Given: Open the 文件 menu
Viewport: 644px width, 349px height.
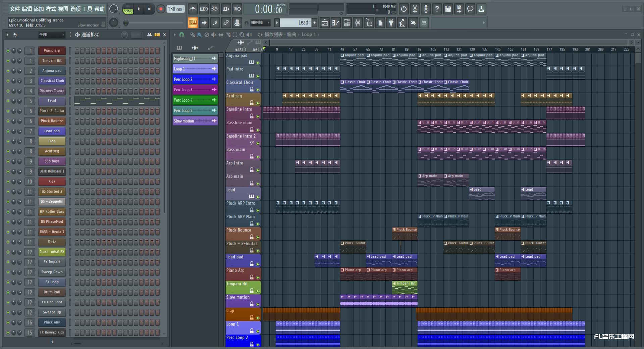Looking at the screenshot, I should (x=15, y=9).
